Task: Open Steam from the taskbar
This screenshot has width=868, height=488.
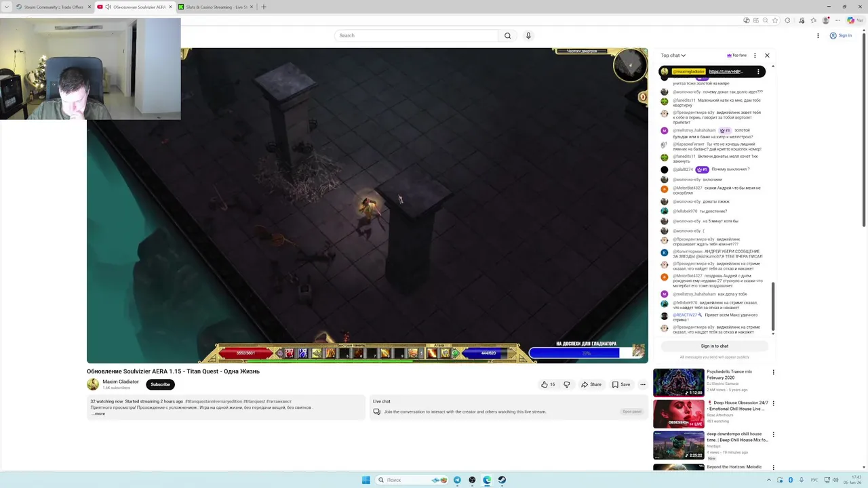Action: [x=502, y=480]
